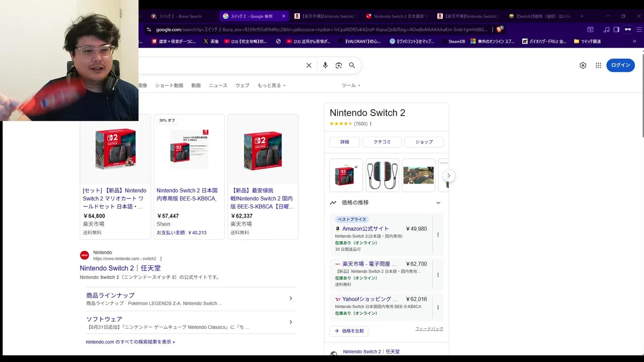Open the X 画像 bookmark
Viewport: 644px width, 362px height.
click(x=211, y=41)
